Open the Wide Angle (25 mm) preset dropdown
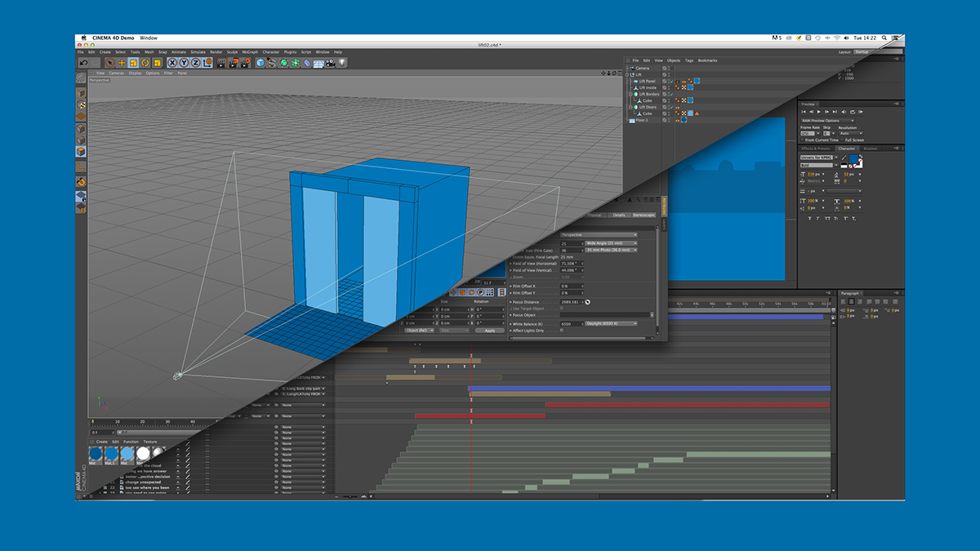The width and height of the screenshot is (980, 551). (611, 243)
